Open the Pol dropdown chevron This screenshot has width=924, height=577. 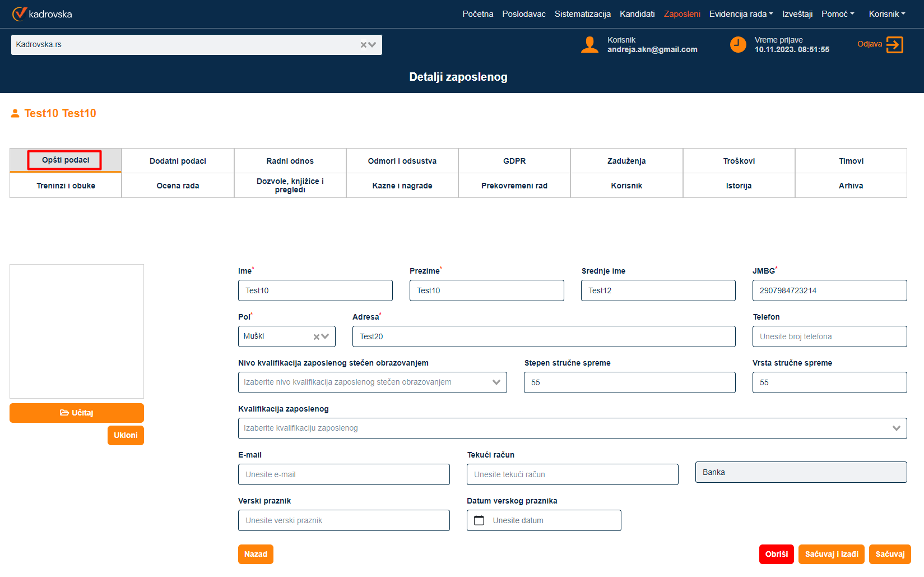pyautogui.click(x=326, y=336)
